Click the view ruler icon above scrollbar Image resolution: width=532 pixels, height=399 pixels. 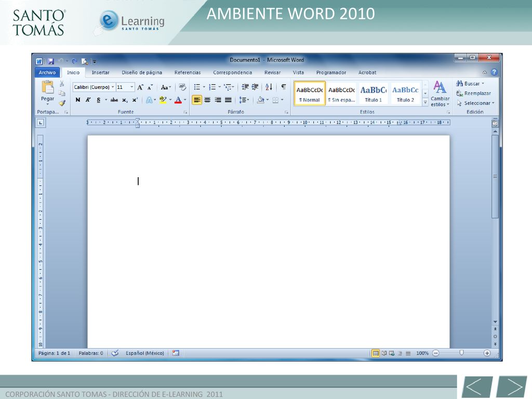495,124
